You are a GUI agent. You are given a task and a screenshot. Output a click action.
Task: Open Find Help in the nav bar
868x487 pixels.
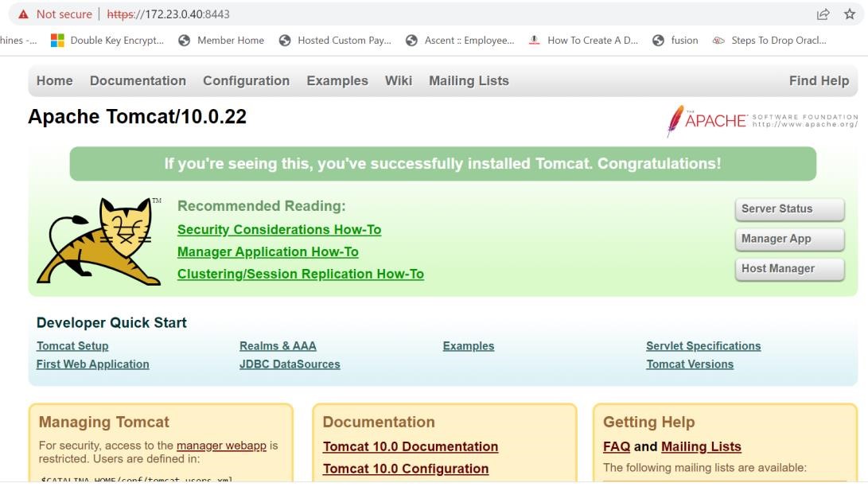point(819,81)
